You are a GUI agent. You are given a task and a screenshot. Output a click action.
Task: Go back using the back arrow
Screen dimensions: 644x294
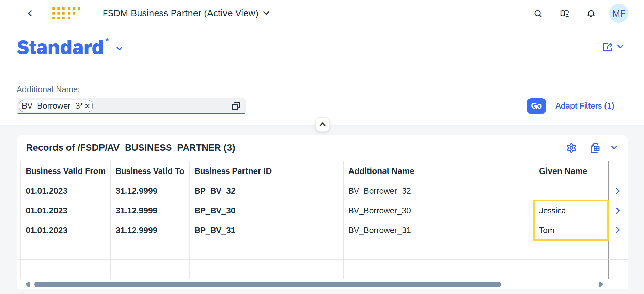click(30, 13)
